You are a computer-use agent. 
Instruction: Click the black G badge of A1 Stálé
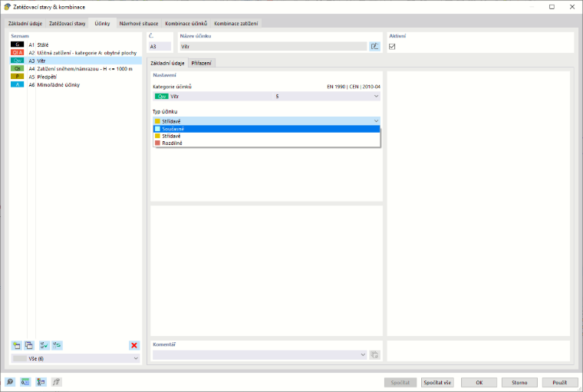(x=17, y=44)
